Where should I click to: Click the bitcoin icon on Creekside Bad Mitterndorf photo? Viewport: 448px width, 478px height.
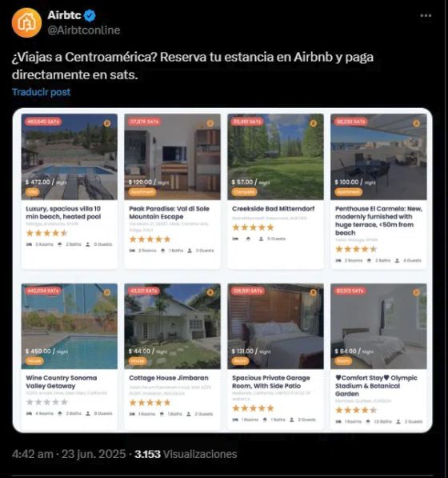click(x=313, y=123)
